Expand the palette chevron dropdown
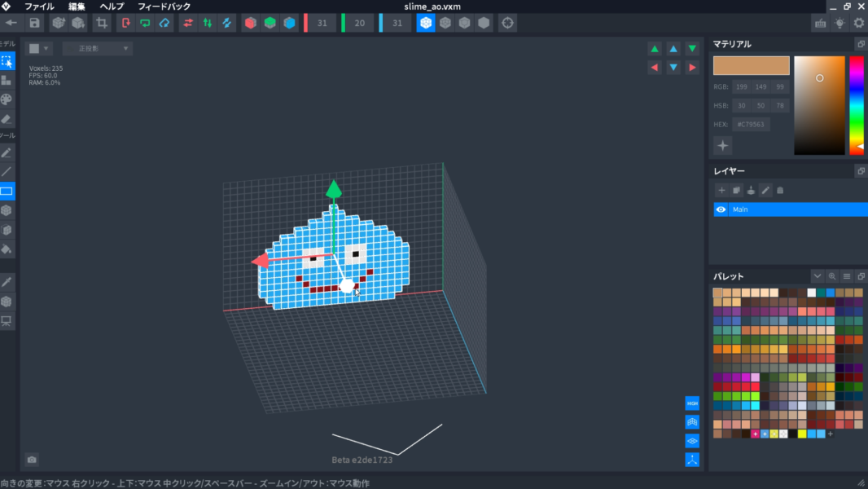The width and height of the screenshot is (868, 489). [818, 276]
